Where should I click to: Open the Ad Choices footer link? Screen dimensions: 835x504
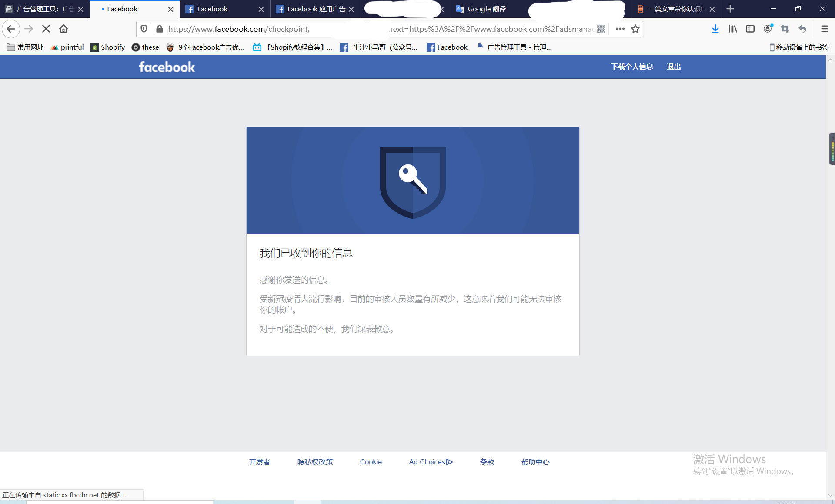431,462
